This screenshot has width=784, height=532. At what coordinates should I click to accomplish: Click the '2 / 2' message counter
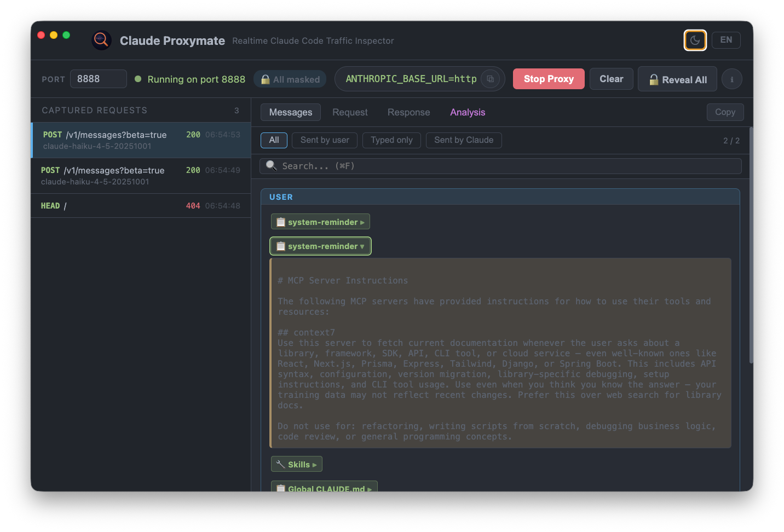[731, 141]
